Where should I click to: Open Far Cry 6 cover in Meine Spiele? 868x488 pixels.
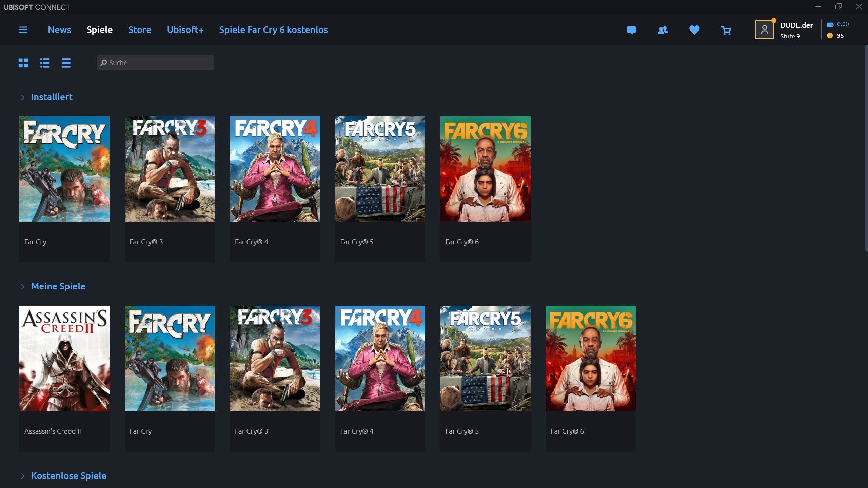tap(591, 358)
